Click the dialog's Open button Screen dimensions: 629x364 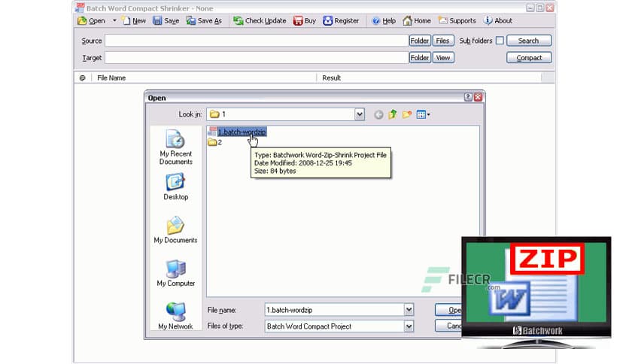click(x=448, y=310)
